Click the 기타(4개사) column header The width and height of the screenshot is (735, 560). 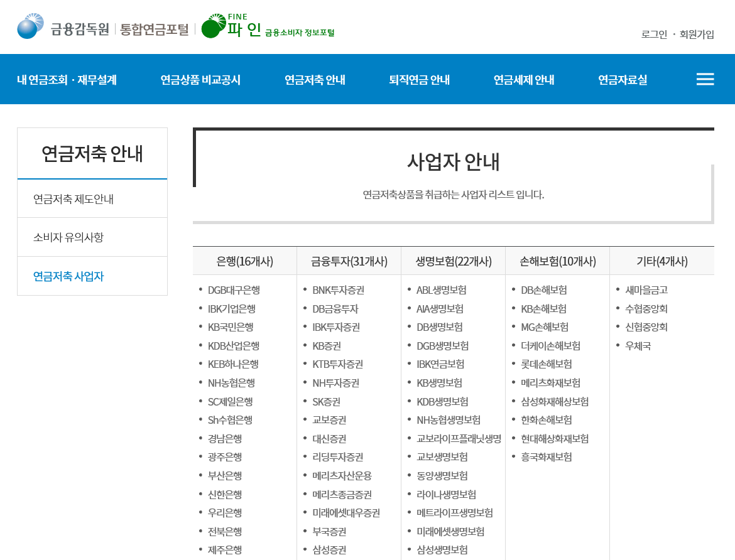click(662, 261)
